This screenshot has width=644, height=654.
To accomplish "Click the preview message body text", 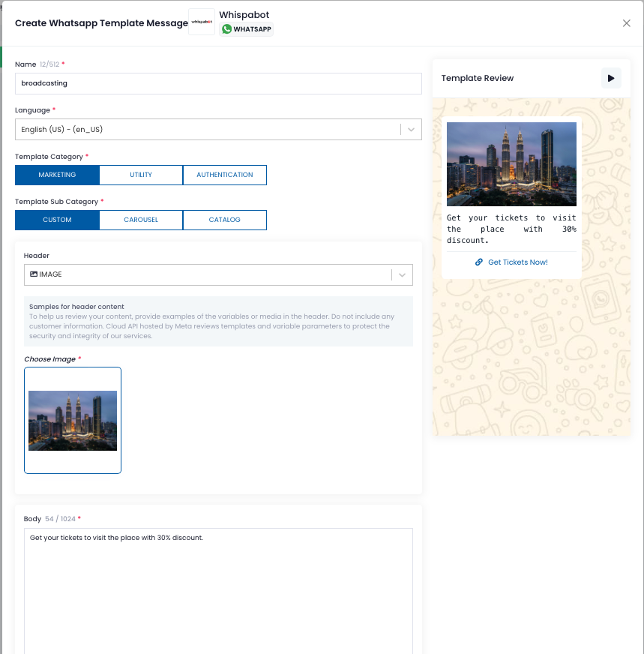I will tap(511, 229).
